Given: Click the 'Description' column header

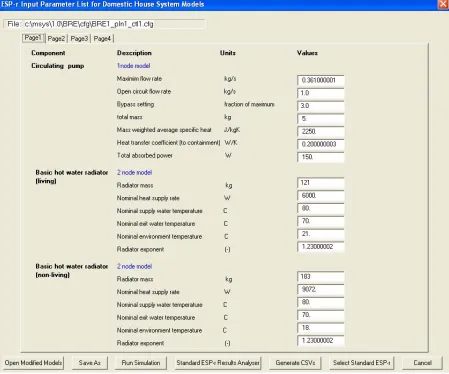Looking at the screenshot, I should click(134, 53).
